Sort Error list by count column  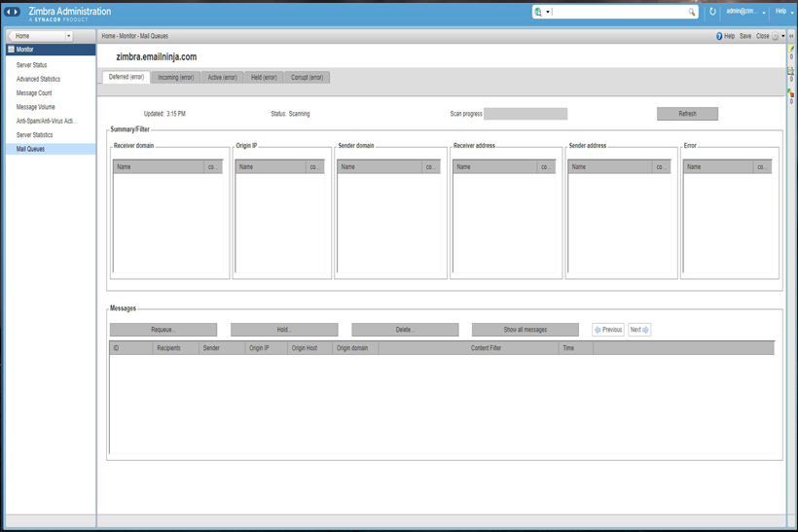[x=762, y=167]
